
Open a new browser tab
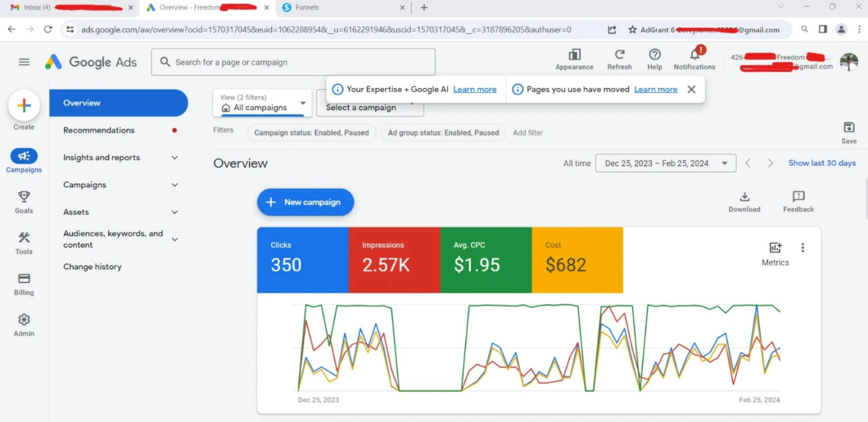tap(424, 8)
